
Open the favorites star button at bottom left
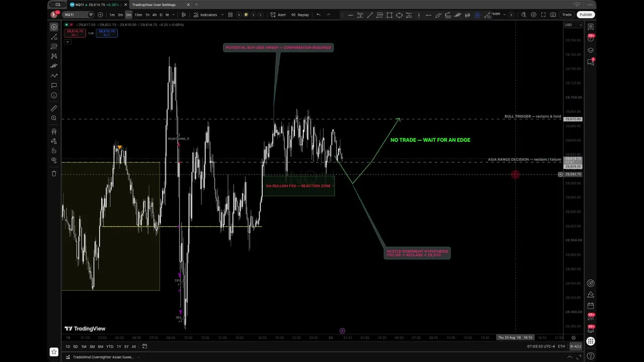click(x=54, y=352)
